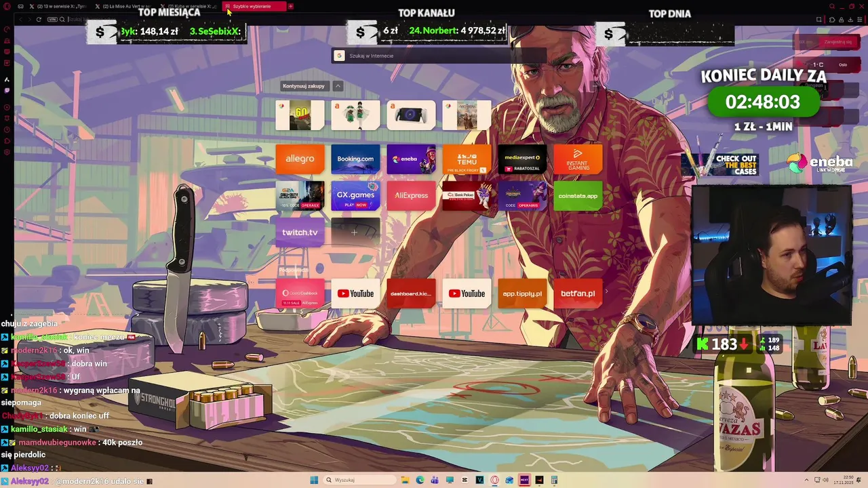Image resolution: width=868 pixels, height=488 pixels.
Task: Open File Explorer from the taskbar
Action: coord(405,480)
